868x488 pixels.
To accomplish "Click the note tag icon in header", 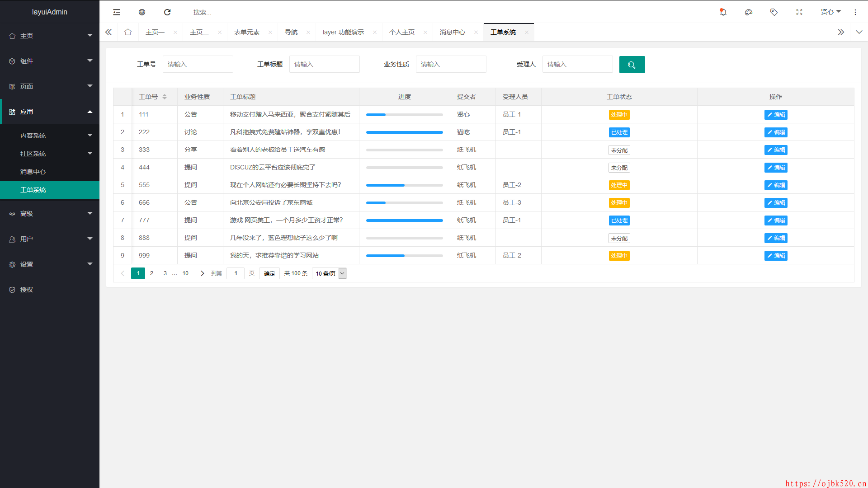I will [774, 12].
